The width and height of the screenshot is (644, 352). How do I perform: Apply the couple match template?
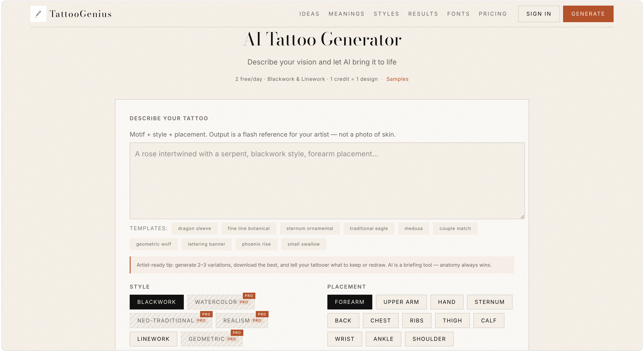point(455,228)
